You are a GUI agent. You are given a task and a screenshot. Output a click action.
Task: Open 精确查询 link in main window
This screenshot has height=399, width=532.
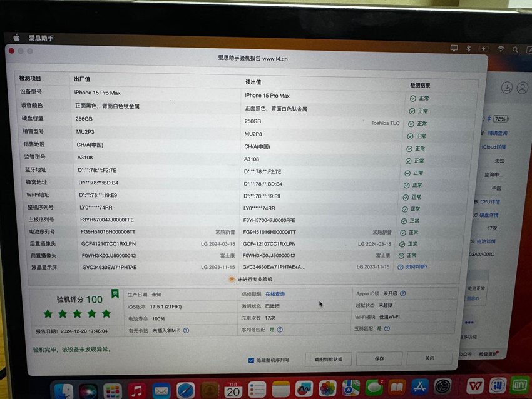498,133
